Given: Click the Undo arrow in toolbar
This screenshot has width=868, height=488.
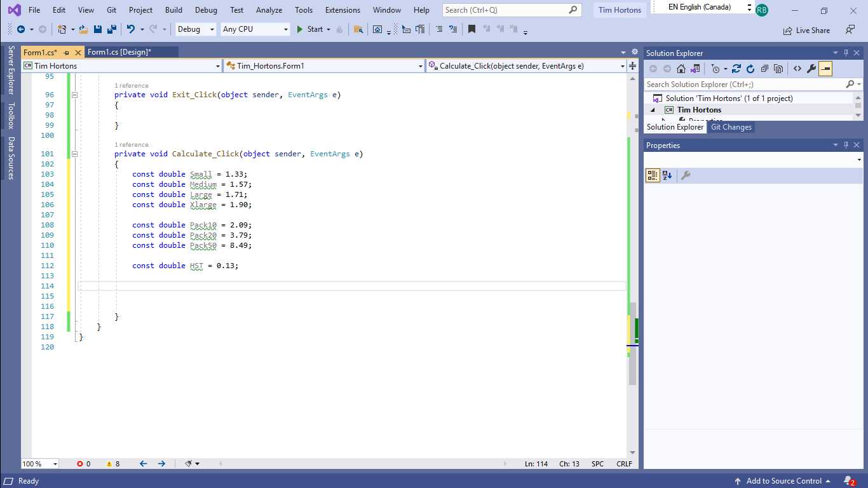Looking at the screenshot, I should click(130, 29).
